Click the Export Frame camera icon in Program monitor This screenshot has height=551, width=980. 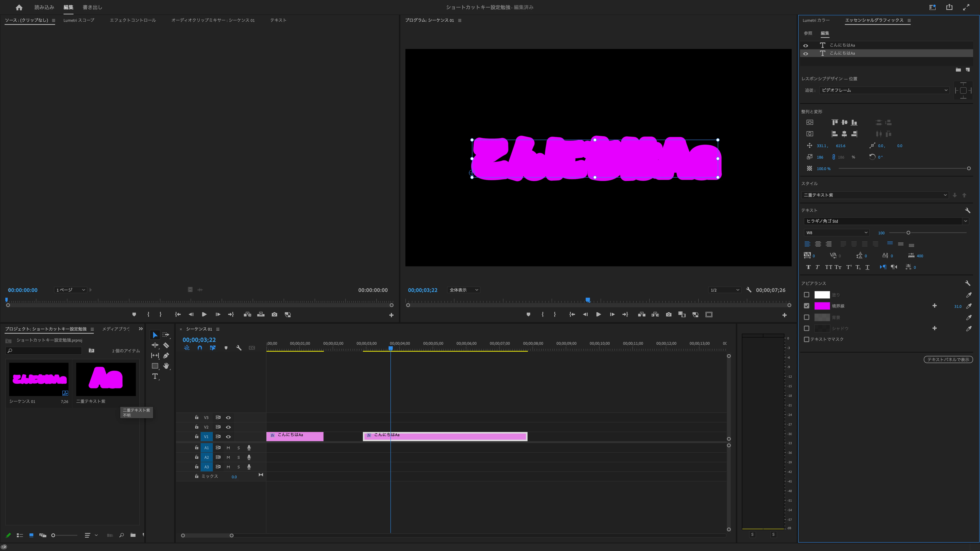(668, 315)
